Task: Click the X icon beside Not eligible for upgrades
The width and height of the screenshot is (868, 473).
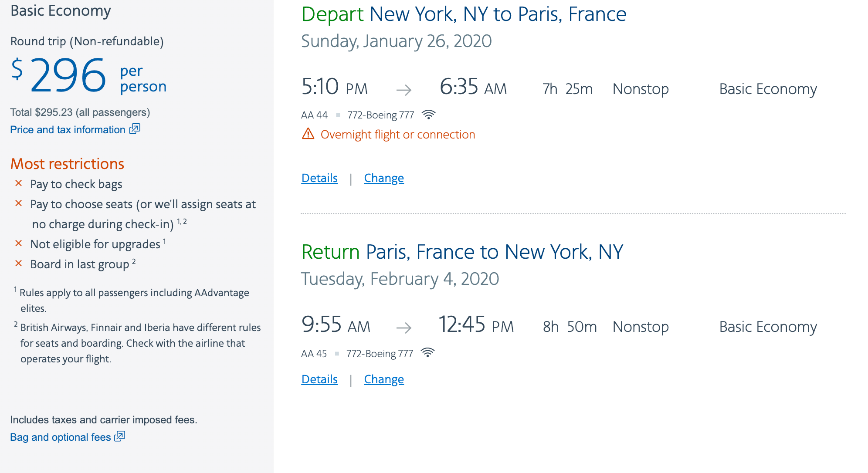Action: click(x=19, y=243)
